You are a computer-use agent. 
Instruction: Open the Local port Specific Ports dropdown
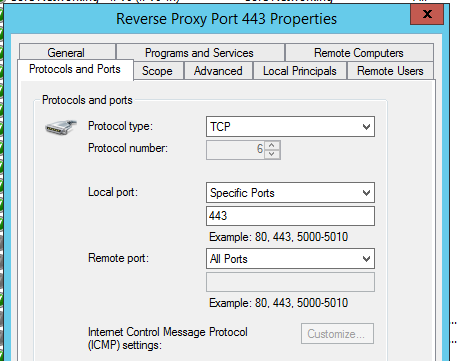pos(290,193)
